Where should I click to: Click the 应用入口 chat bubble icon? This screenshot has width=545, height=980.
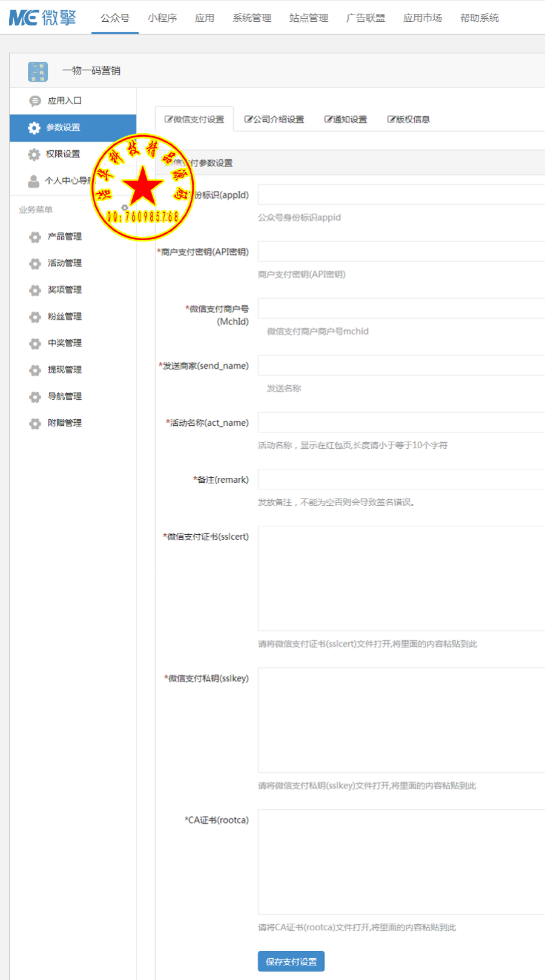[35, 101]
